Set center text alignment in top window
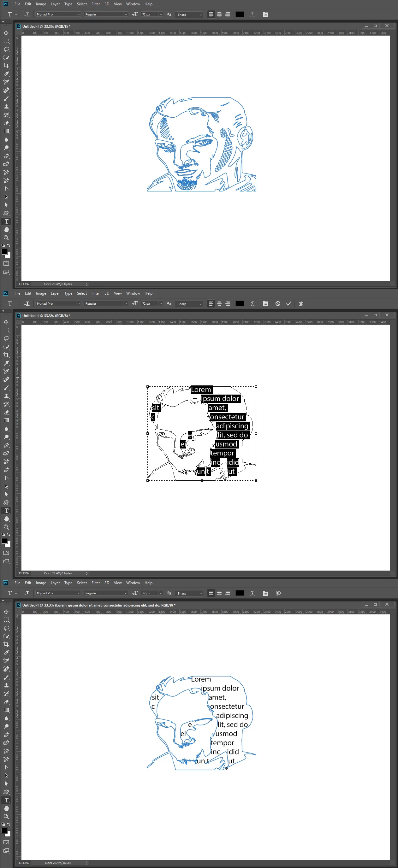The image size is (398, 868). tap(219, 14)
